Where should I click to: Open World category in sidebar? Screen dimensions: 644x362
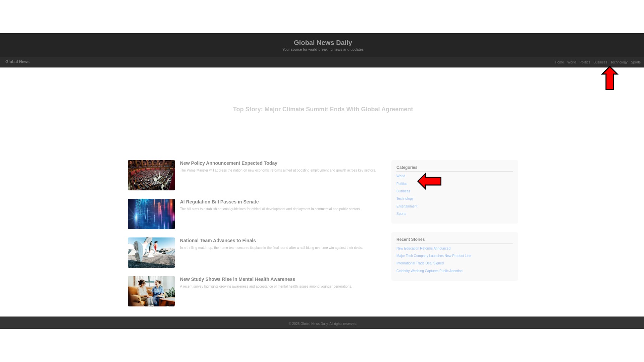pyautogui.click(x=400, y=176)
